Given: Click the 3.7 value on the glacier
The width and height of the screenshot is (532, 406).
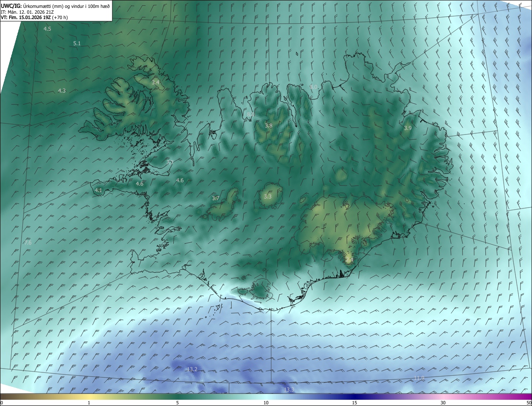Looking at the screenshot, I should click(215, 198).
